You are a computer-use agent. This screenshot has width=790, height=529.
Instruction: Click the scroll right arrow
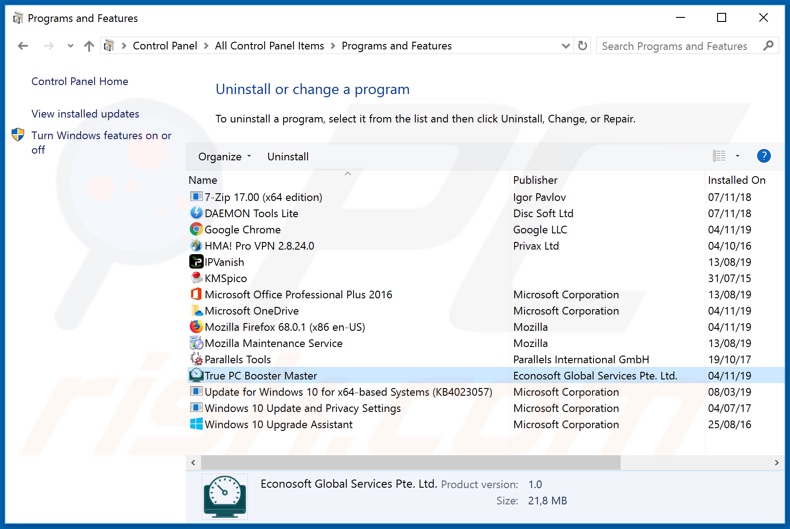776,462
